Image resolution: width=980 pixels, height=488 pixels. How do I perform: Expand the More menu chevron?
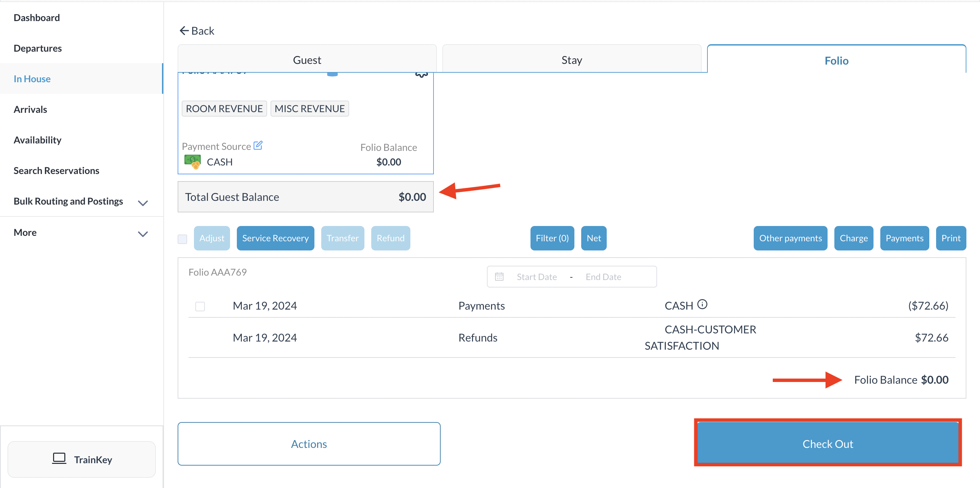coord(143,234)
